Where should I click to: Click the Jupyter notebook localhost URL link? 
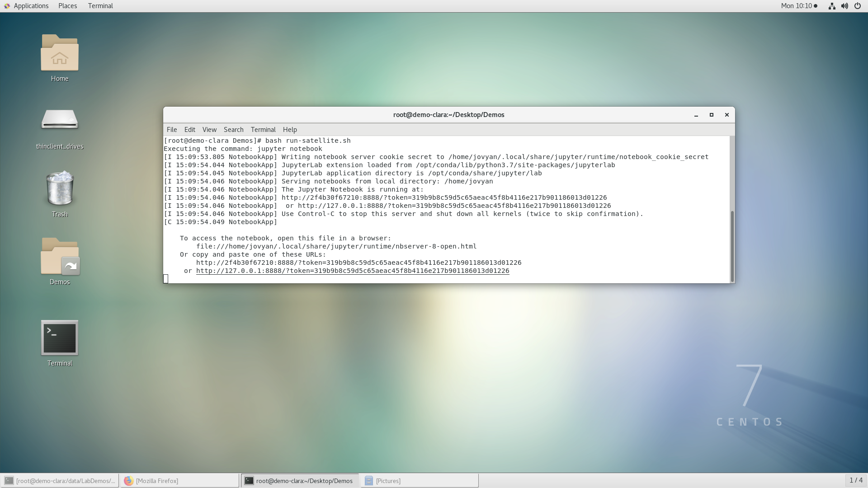[x=352, y=271]
